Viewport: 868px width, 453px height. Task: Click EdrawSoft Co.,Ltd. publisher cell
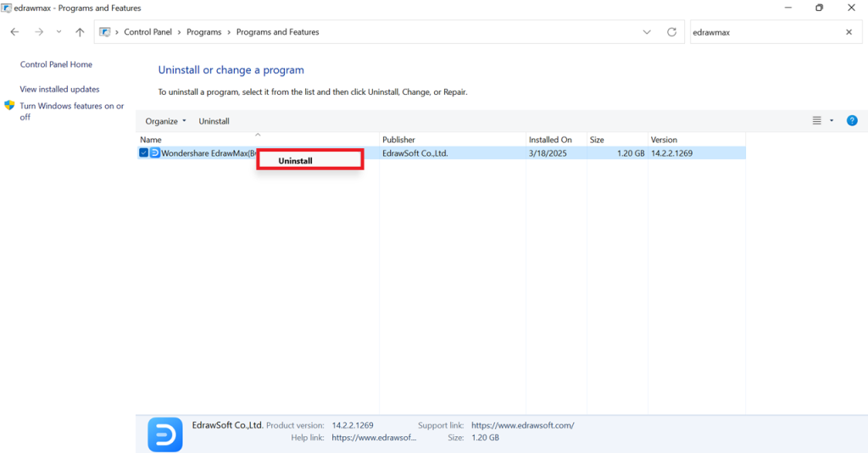[415, 153]
